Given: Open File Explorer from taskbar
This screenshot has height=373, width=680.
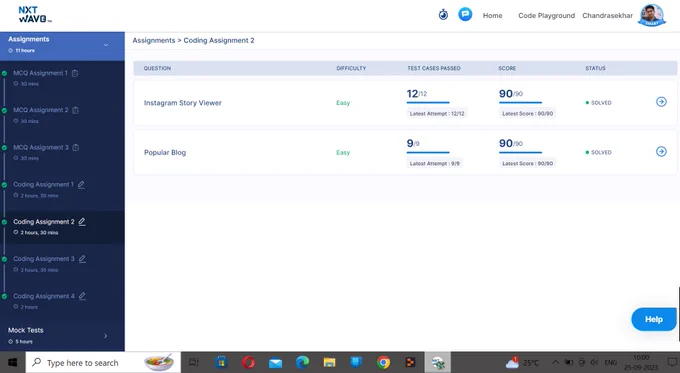Looking at the screenshot, I should click(x=329, y=362).
